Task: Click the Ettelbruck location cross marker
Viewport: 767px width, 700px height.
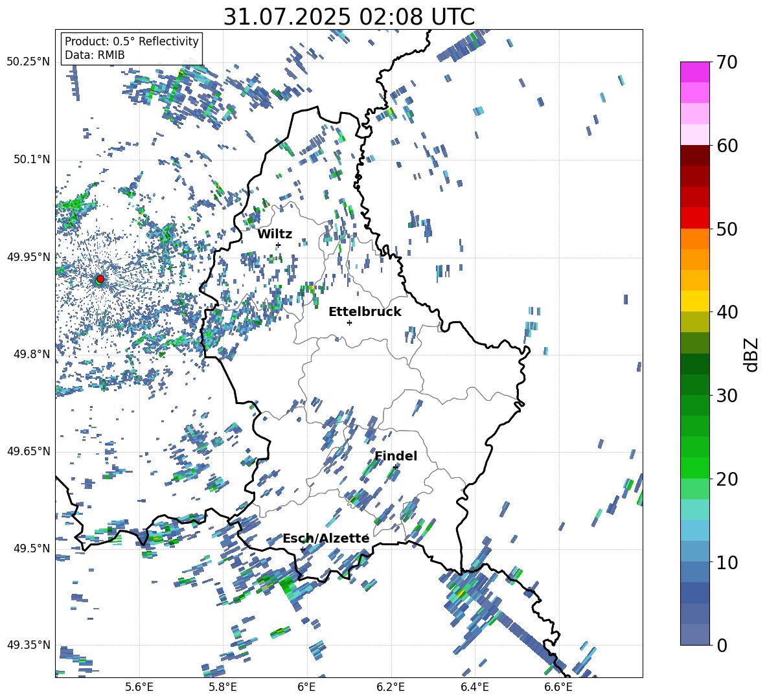Action: tap(349, 322)
